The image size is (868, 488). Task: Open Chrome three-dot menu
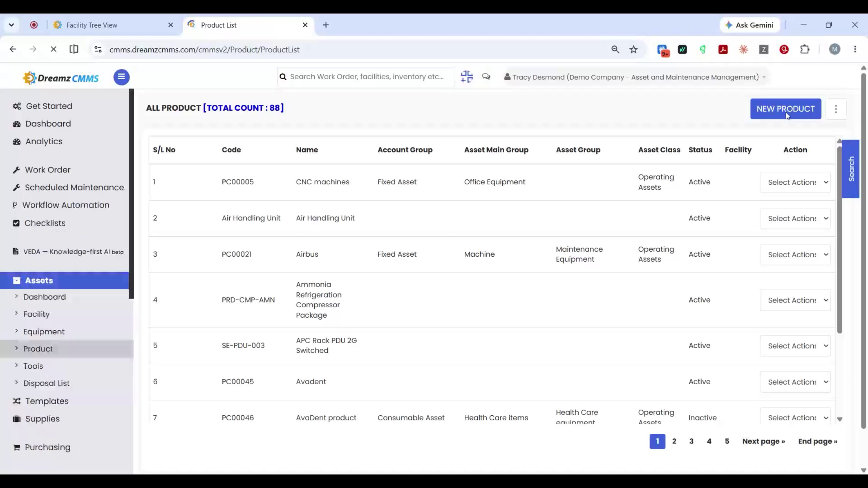(x=855, y=50)
